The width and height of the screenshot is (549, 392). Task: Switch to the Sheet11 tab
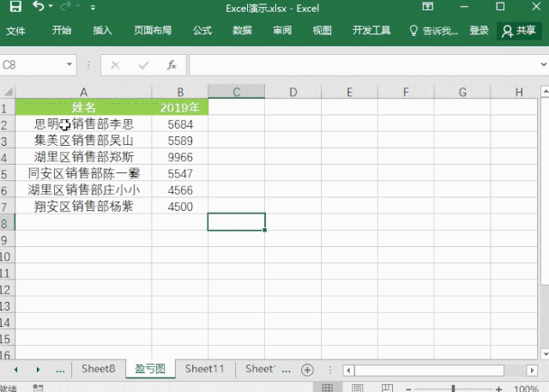point(204,369)
